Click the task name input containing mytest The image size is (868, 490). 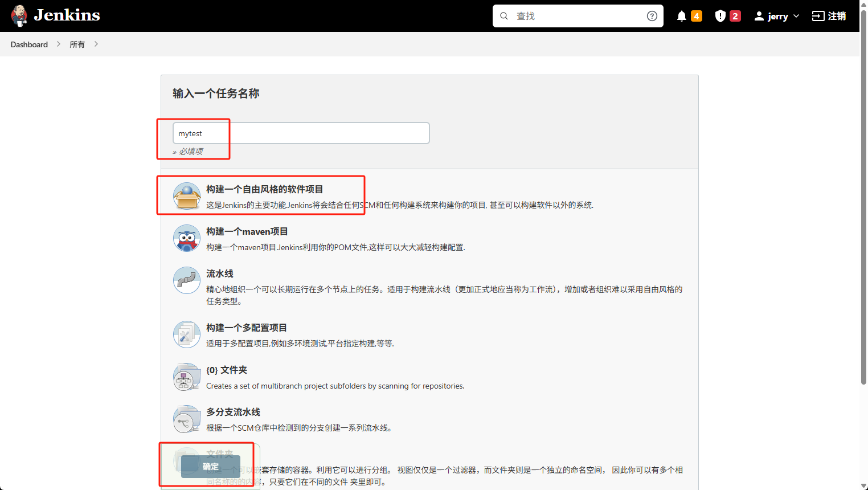tap(301, 133)
